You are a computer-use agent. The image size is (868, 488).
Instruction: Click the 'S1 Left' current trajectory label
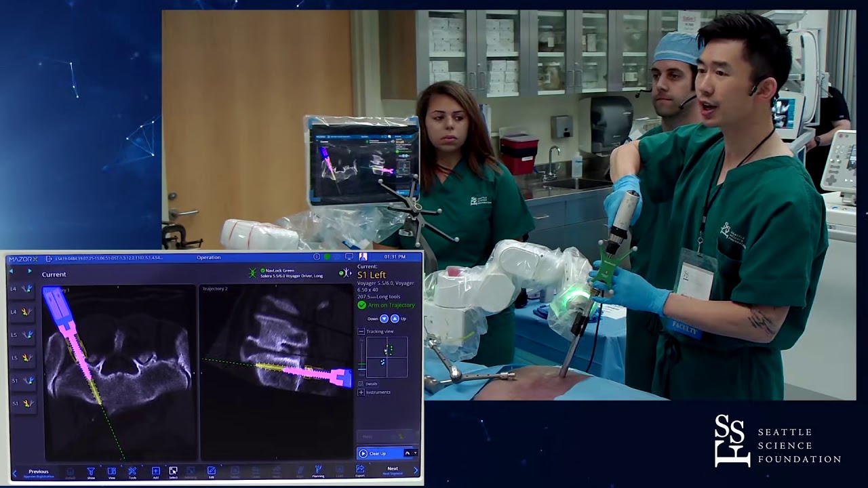[372, 274]
